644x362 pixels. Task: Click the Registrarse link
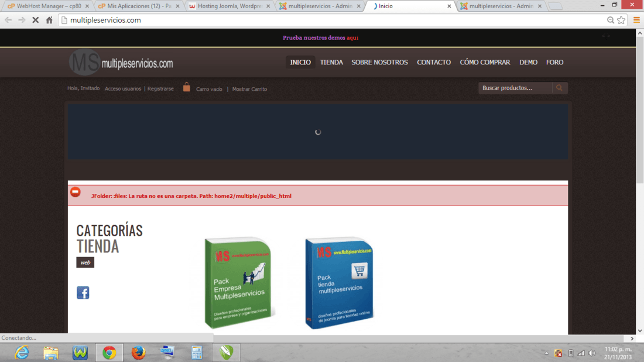coord(160,89)
